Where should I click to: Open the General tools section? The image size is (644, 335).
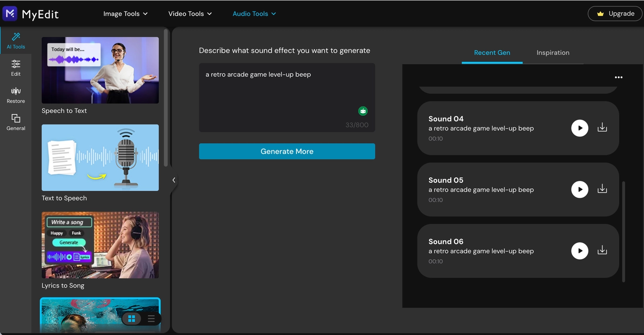click(15, 122)
